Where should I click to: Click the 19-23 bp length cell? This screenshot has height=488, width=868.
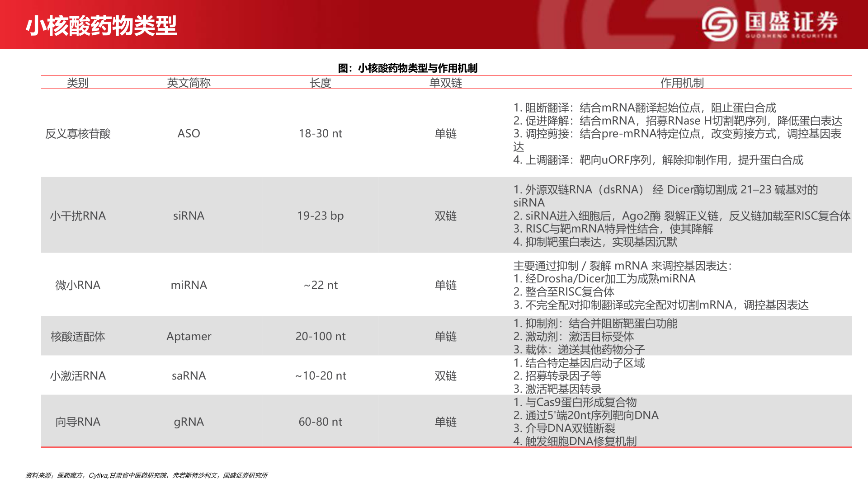pyautogui.click(x=321, y=216)
